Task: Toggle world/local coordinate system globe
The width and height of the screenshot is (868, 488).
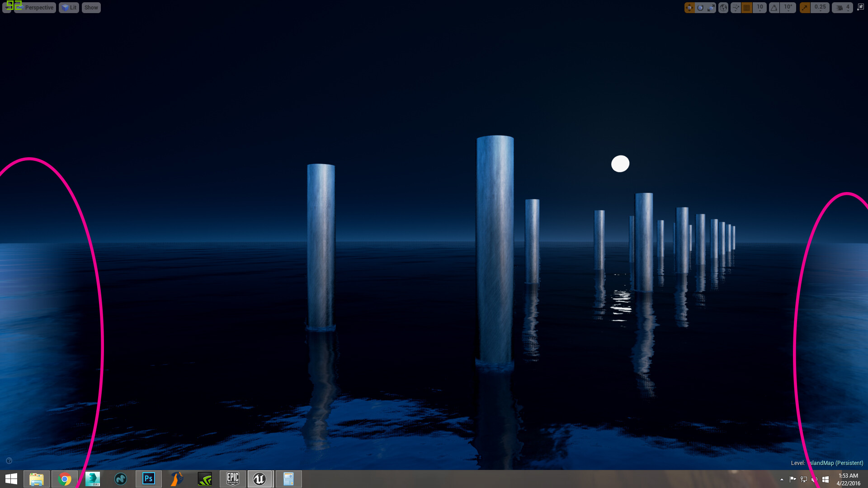Action: pyautogui.click(x=723, y=8)
